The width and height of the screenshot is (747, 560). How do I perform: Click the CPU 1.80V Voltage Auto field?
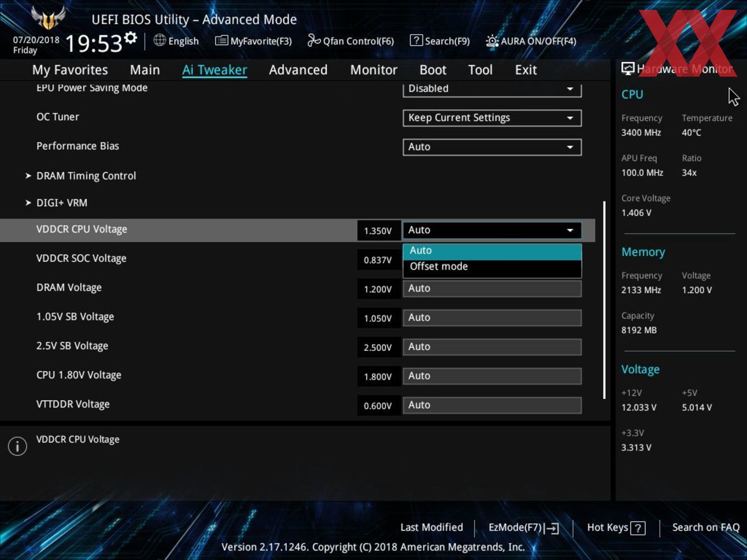pos(492,376)
